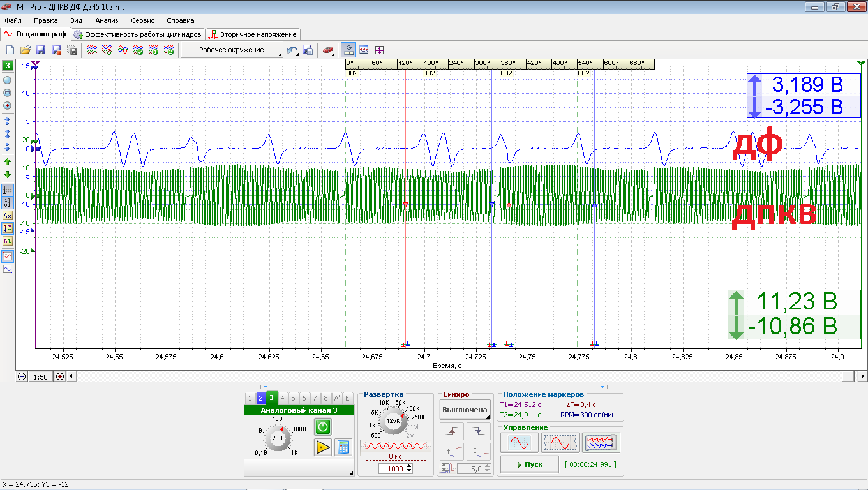Click the time zoom-out minus button

[x=22, y=376]
